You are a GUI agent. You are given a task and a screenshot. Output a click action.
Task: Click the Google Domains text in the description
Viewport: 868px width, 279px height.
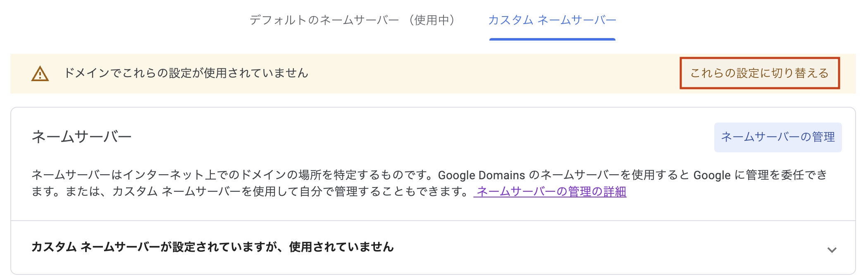point(481,175)
